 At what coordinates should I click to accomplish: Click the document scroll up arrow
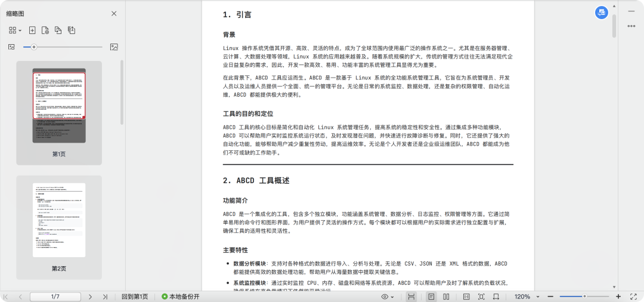[614, 6]
